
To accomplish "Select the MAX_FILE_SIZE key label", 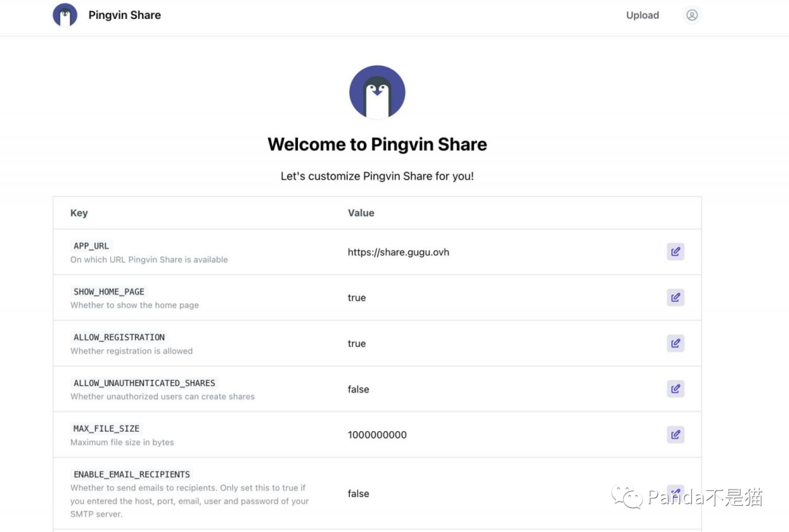I will pyautogui.click(x=106, y=428).
